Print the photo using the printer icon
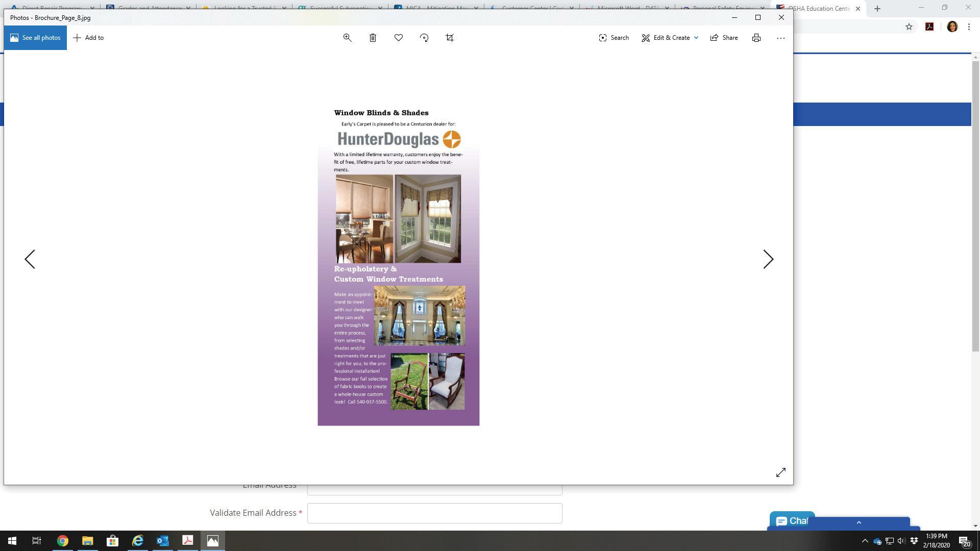Screen dimensions: 980x551 [x=756, y=38]
